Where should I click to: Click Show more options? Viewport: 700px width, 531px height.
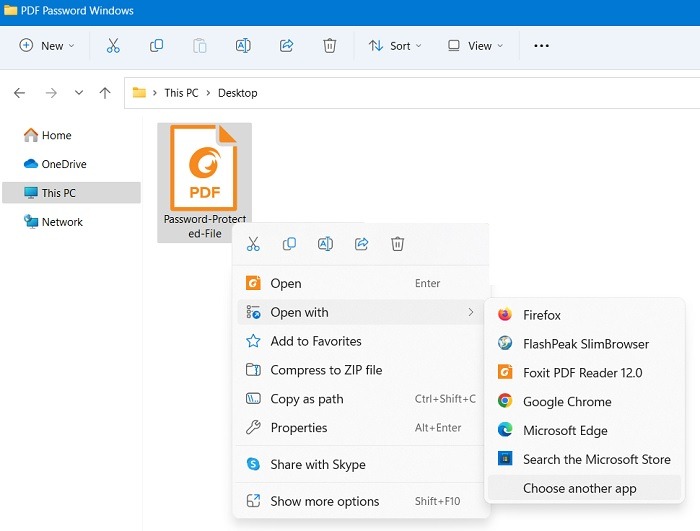click(x=324, y=502)
